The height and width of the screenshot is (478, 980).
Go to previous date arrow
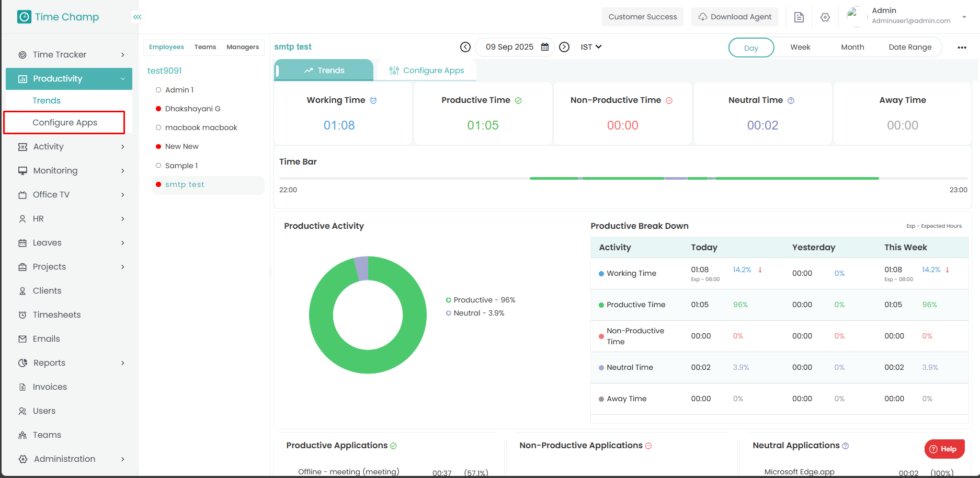(x=465, y=47)
